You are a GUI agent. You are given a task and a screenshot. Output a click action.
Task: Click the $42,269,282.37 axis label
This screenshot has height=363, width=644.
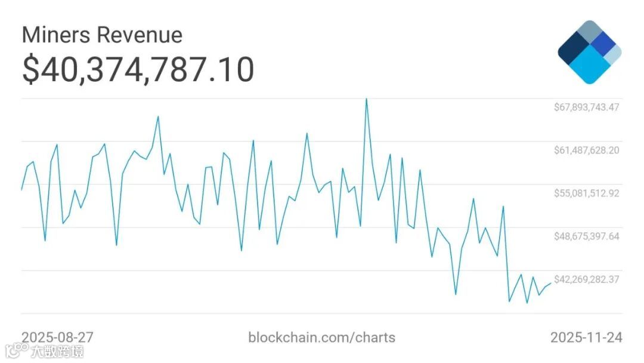point(587,279)
